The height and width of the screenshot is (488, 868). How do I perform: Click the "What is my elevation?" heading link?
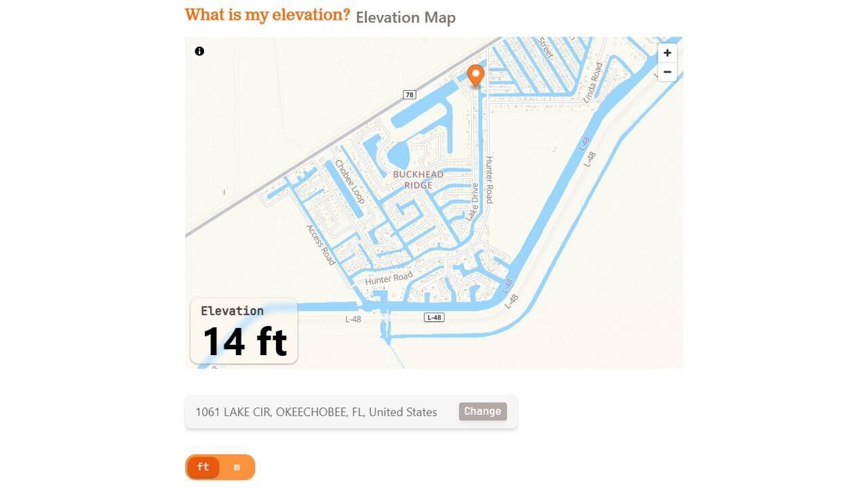point(267,15)
